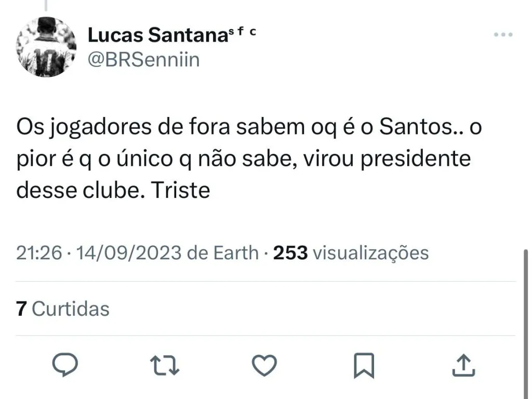
Task: Click the word Triste ending the tweet
Action: (x=181, y=190)
